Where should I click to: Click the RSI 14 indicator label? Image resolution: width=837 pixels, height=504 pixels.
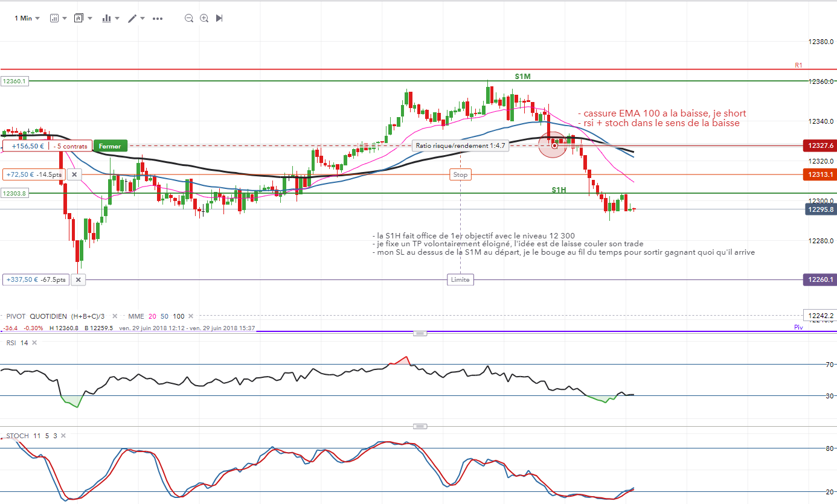point(16,343)
